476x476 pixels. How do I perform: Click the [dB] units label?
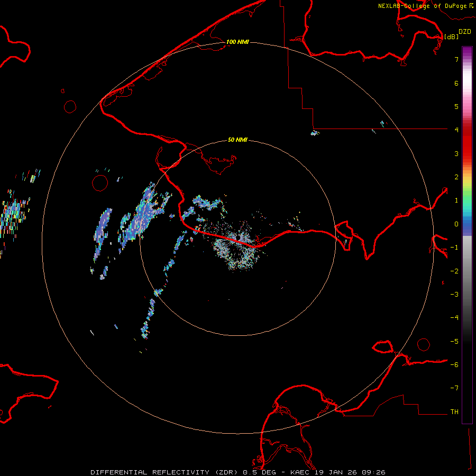click(x=452, y=36)
